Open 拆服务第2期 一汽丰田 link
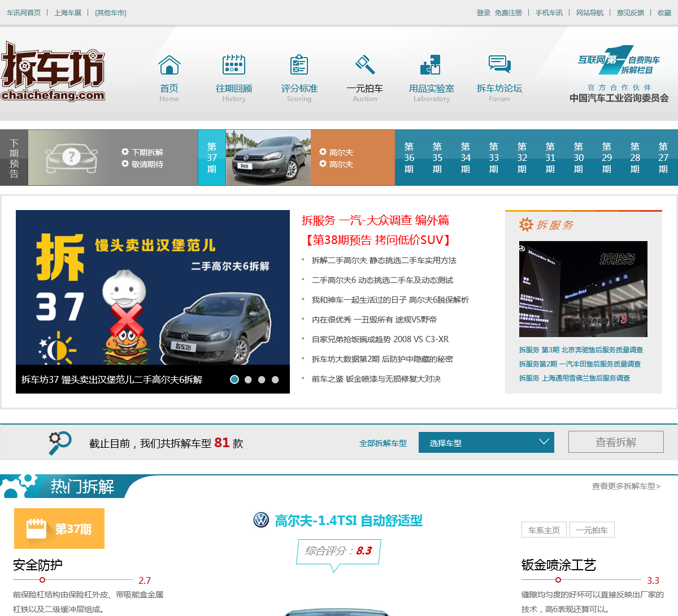 (x=580, y=364)
